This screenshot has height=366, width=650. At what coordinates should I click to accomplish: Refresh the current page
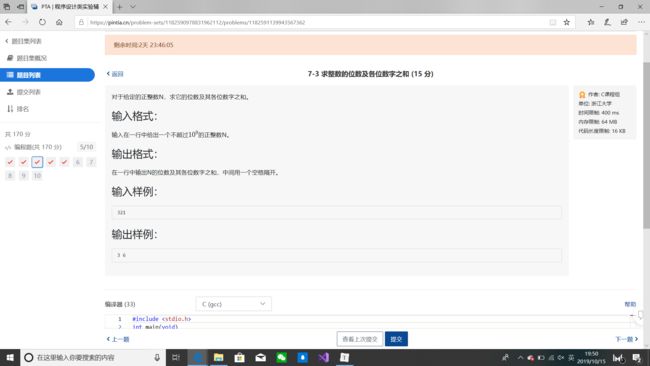coord(42,22)
